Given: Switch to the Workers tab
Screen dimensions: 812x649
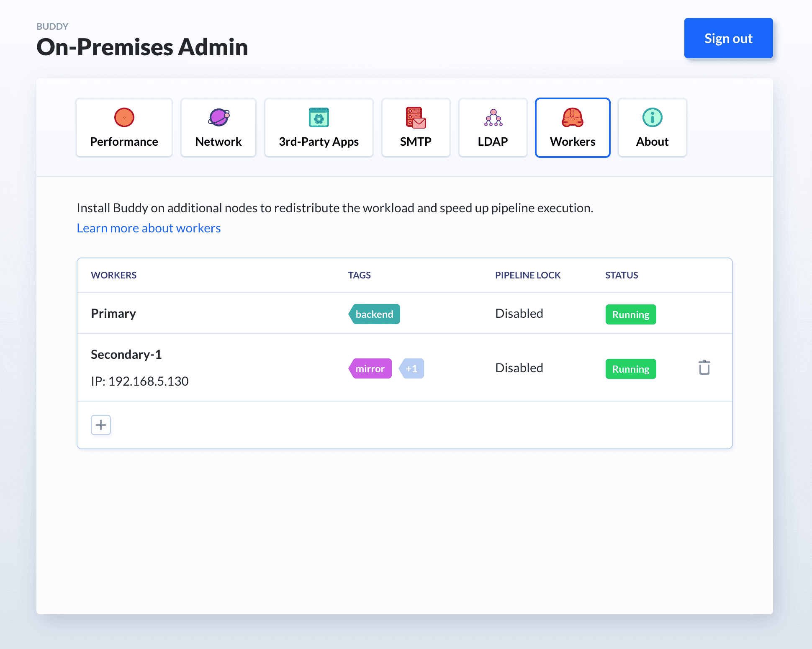Looking at the screenshot, I should (x=573, y=128).
